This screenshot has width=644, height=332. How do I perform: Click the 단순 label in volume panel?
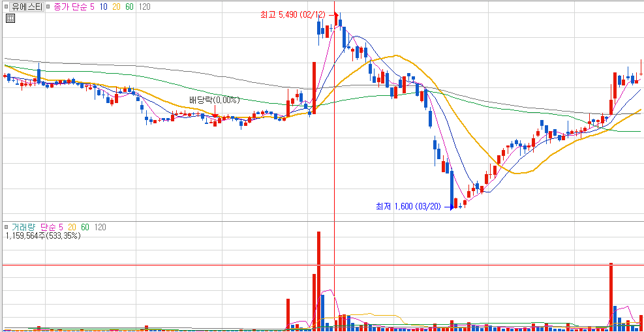[x=48, y=227]
